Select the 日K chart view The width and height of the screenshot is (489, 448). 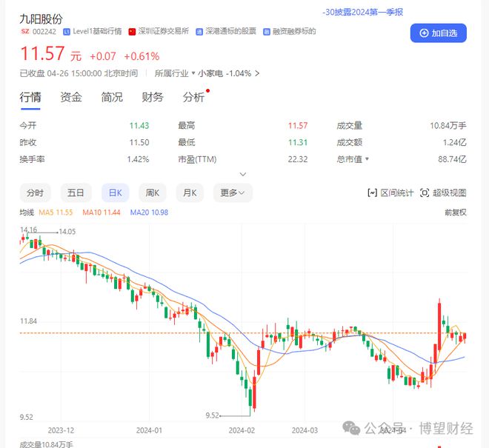(x=116, y=193)
